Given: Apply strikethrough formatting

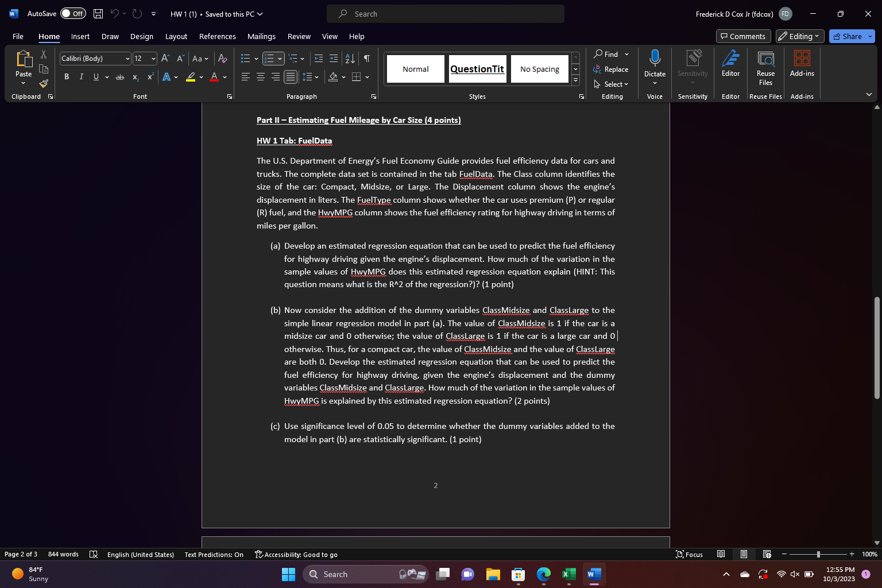Looking at the screenshot, I should click(120, 77).
